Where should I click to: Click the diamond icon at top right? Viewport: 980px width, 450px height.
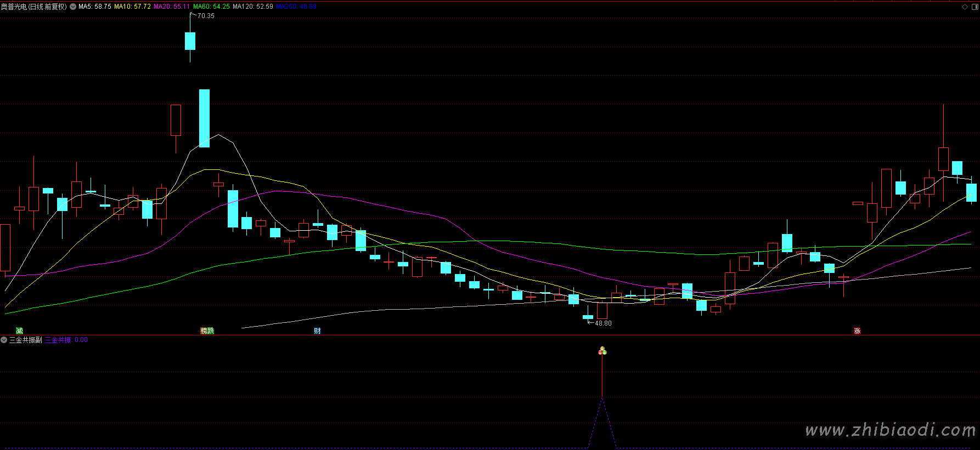pyautogui.click(x=965, y=7)
